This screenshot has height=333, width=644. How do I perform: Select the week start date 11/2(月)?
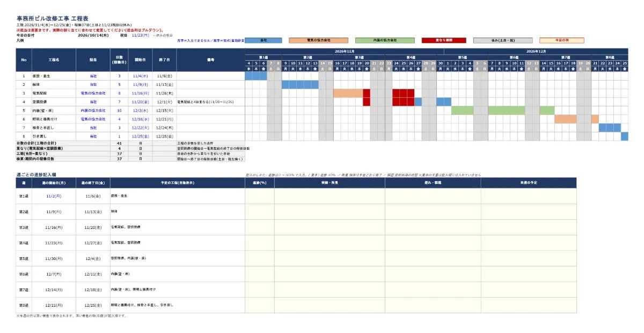point(54,196)
